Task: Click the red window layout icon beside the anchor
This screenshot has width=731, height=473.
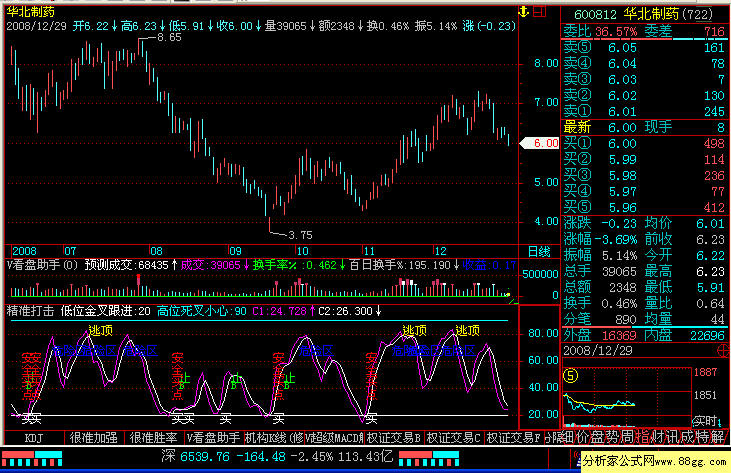Action: click(539, 11)
